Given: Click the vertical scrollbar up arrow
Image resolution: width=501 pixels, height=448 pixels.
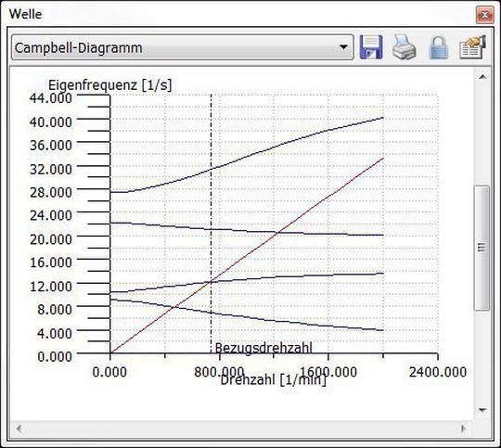Looking at the screenshot, I should pos(482,77).
